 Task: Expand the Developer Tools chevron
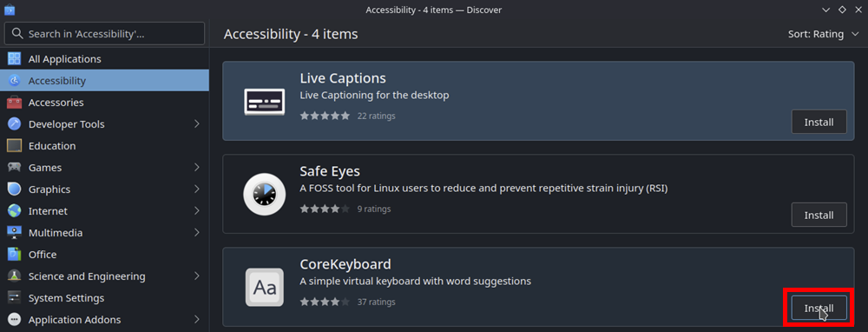pyautogui.click(x=197, y=124)
